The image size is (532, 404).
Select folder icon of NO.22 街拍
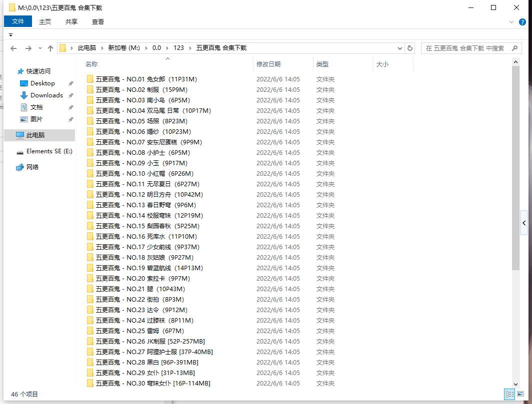90,299
